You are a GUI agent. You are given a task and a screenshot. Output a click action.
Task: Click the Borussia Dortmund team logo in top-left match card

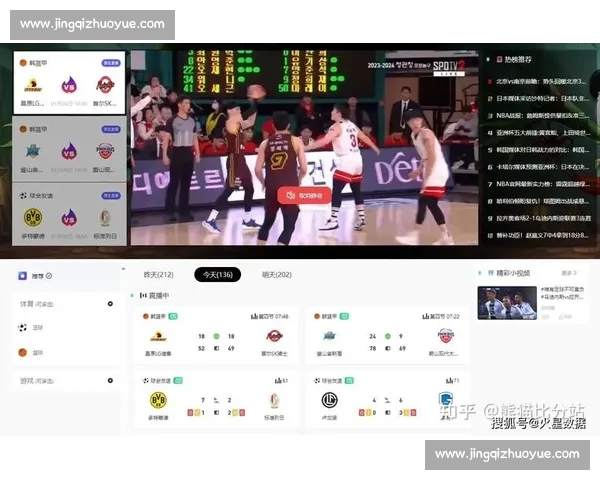coord(33,217)
